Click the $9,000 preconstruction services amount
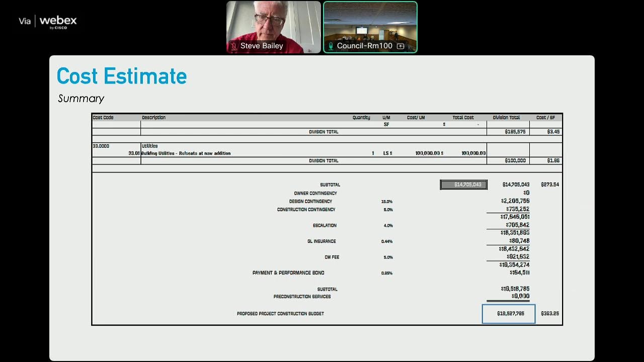644x362 pixels. point(520,296)
